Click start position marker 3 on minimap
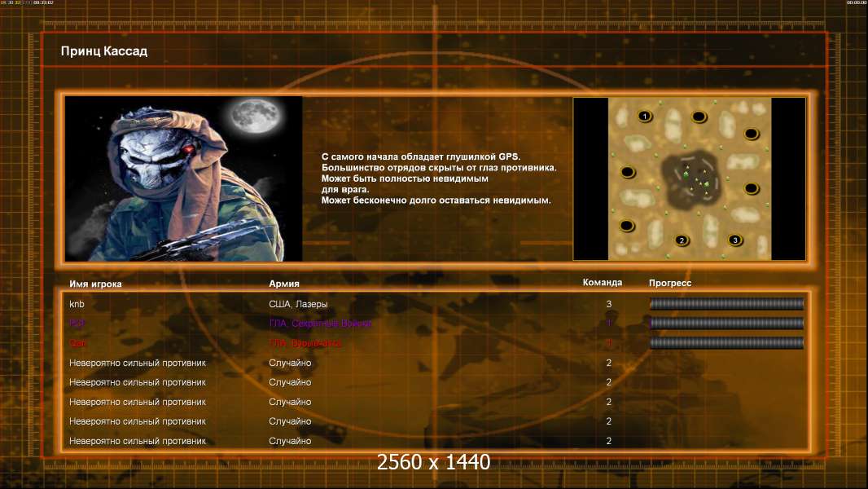Image resolution: width=868 pixels, height=489 pixels. 734,240
